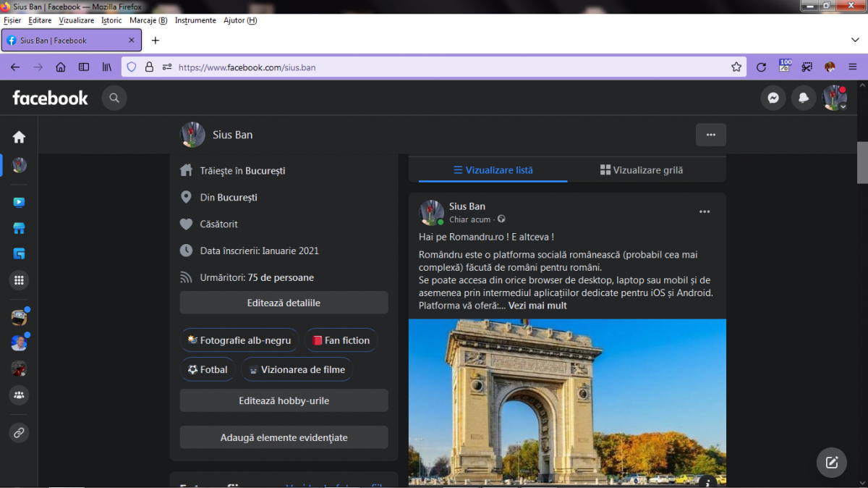Open the Marcaje menu in menu bar

coord(148,20)
